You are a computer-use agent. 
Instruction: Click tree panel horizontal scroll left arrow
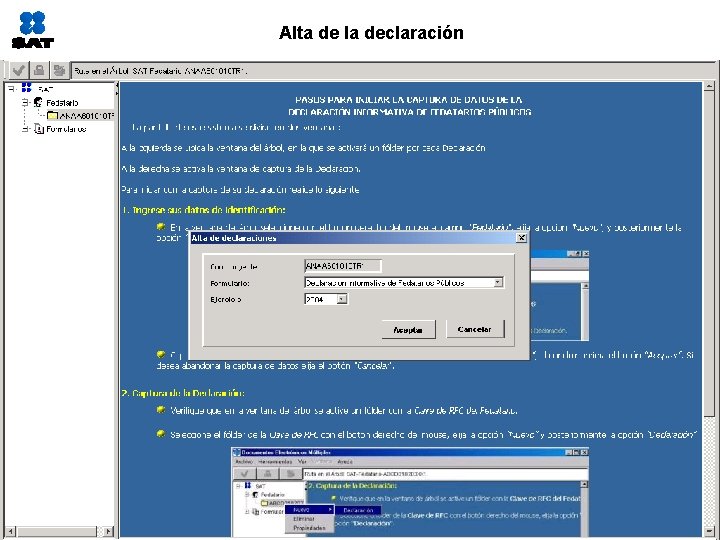click(x=10, y=531)
